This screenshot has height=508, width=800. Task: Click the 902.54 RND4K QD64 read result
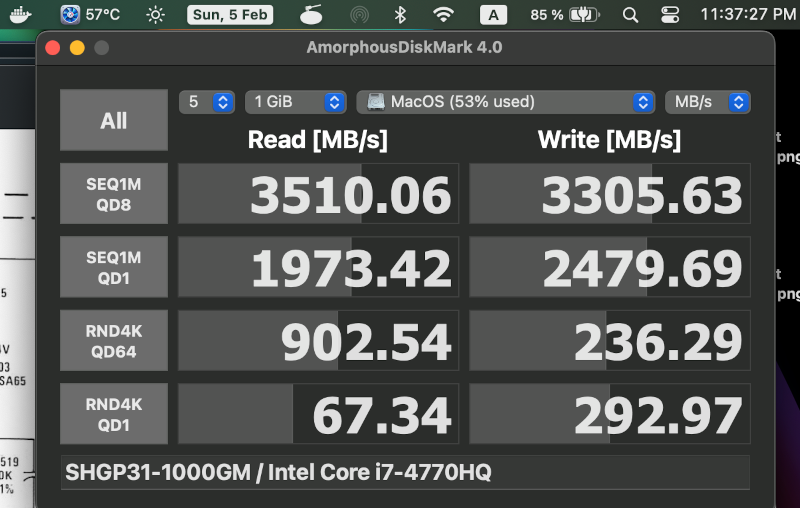(x=318, y=341)
